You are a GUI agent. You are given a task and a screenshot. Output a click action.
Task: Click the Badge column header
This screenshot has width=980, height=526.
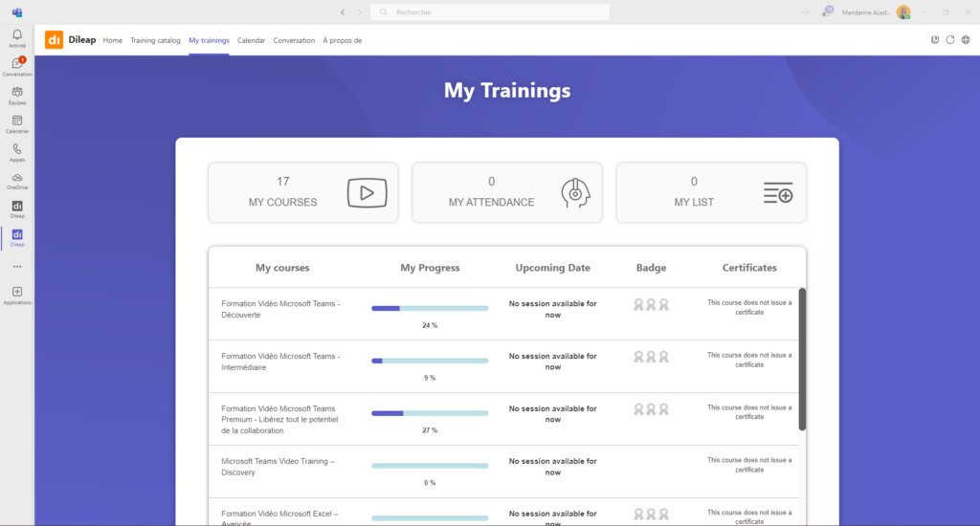pos(651,268)
